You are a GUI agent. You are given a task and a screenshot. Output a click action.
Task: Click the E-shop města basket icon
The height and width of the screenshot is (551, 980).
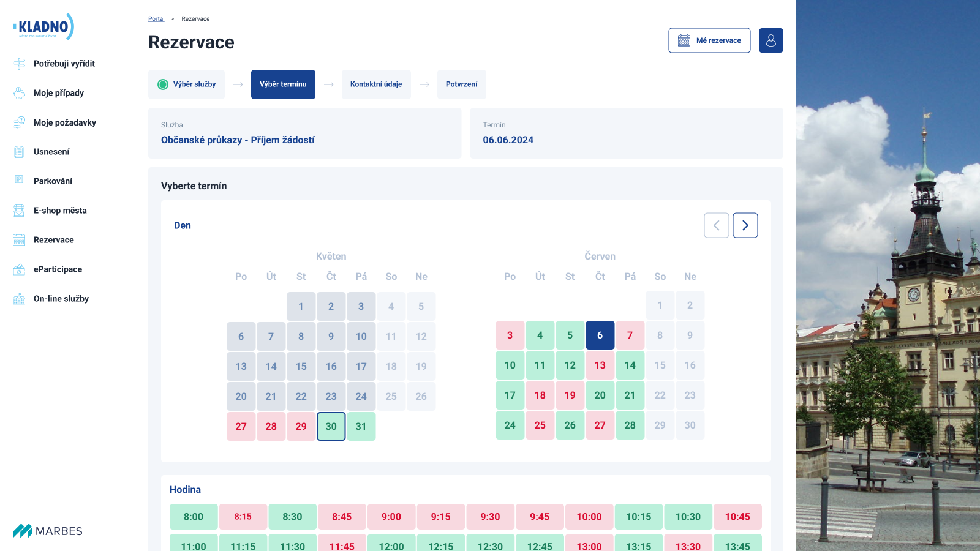point(19,211)
